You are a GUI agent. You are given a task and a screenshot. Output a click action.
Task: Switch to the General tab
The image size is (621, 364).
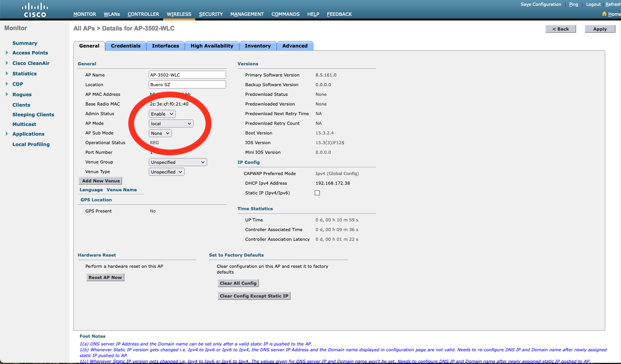(x=89, y=46)
